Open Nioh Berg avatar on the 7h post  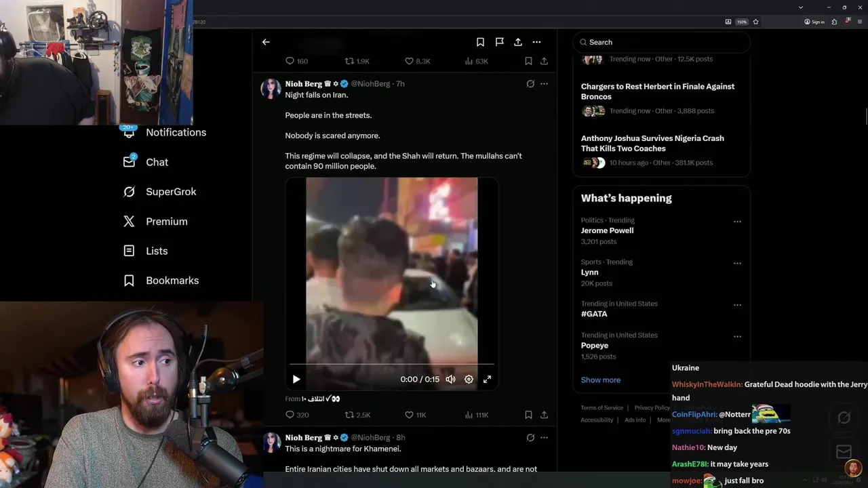coord(271,89)
